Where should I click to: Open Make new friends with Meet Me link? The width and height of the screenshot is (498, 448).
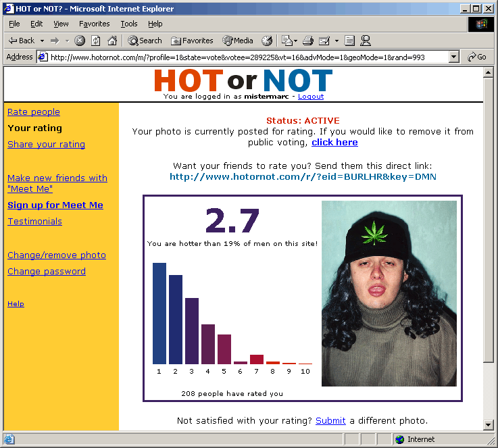tap(57, 184)
